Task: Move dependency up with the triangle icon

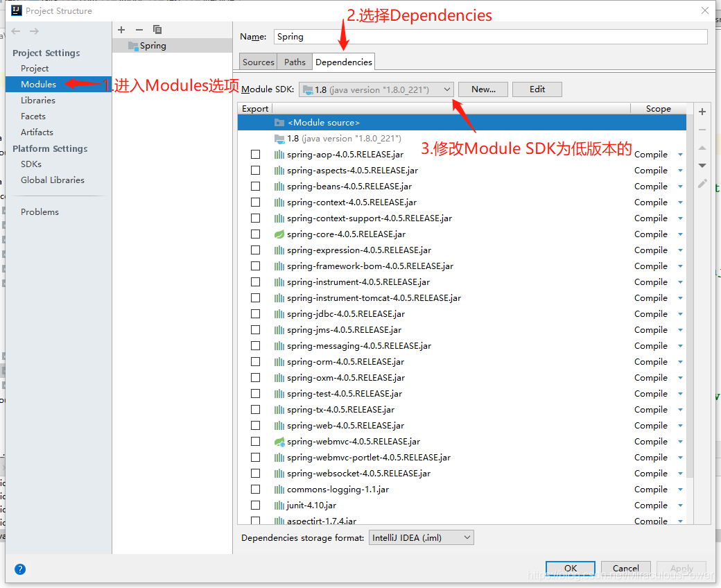Action: [702, 148]
